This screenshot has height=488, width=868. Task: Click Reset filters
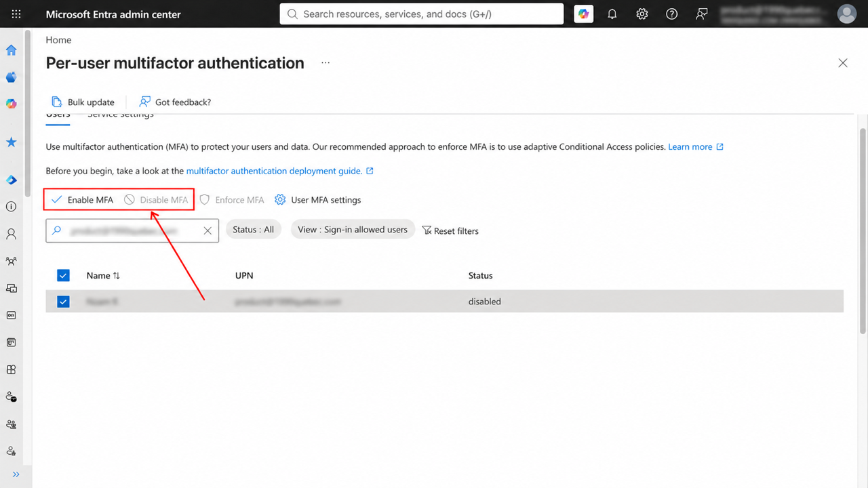[x=450, y=231]
